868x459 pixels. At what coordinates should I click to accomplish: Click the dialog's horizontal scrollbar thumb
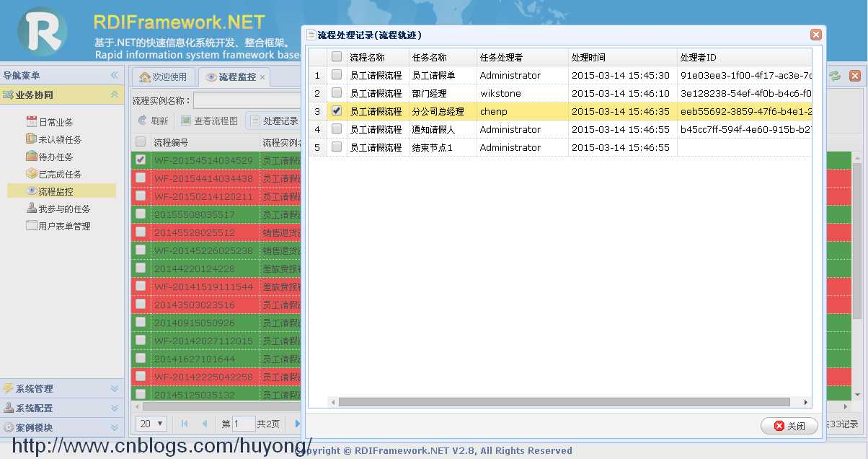point(564,403)
